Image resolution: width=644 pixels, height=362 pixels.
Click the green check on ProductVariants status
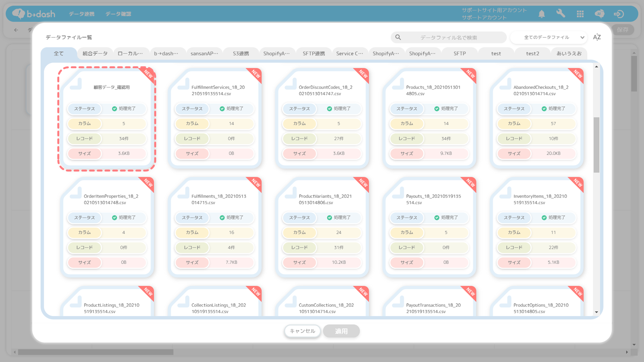[329, 218]
